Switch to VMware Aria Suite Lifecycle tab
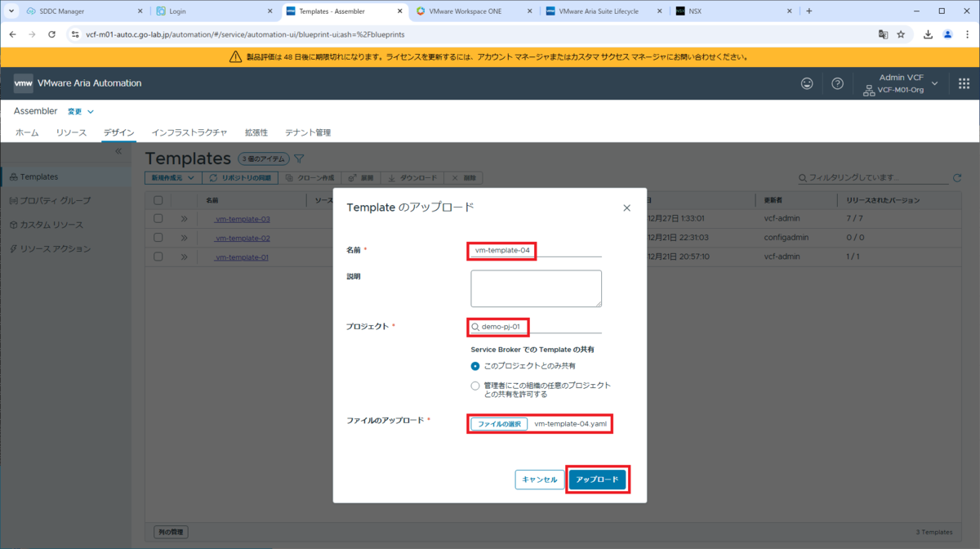 pos(604,11)
